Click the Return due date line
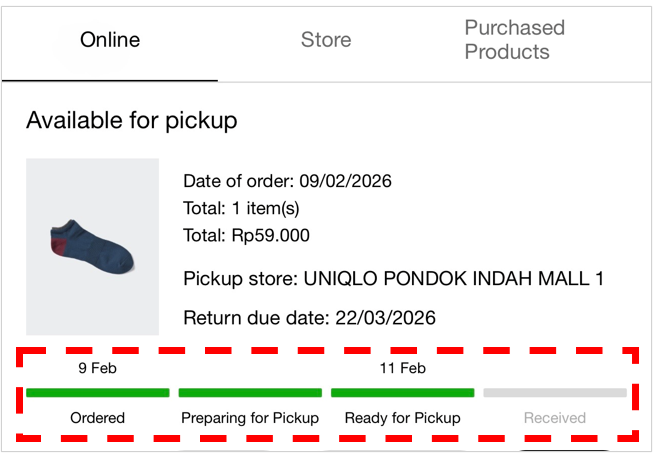 pyautogui.click(x=309, y=319)
